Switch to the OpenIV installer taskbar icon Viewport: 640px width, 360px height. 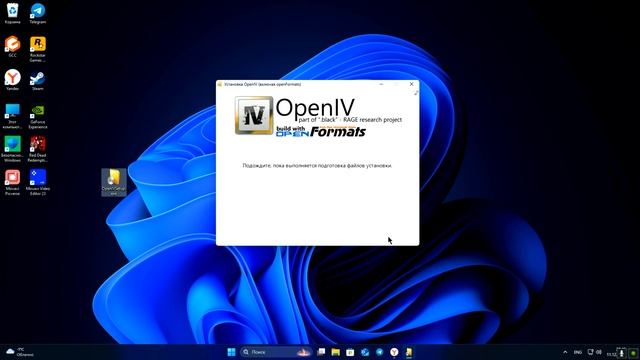coord(409,352)
